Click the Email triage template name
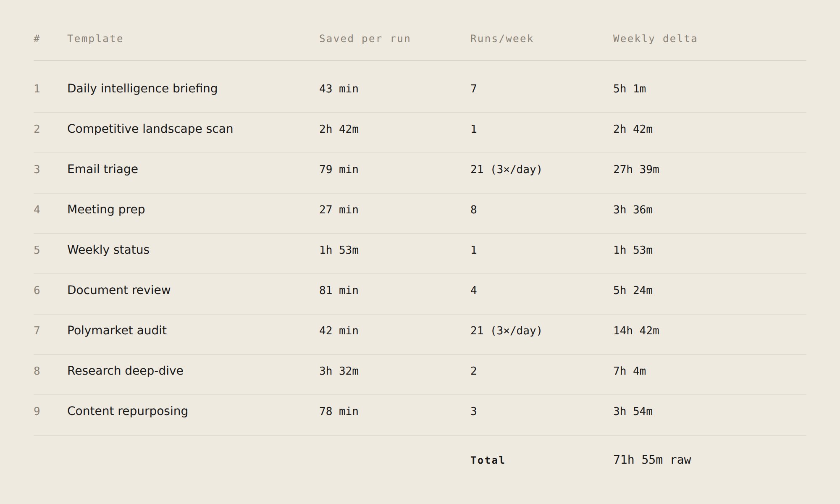The width and height of the screenshot is (840, 504). 102,169
